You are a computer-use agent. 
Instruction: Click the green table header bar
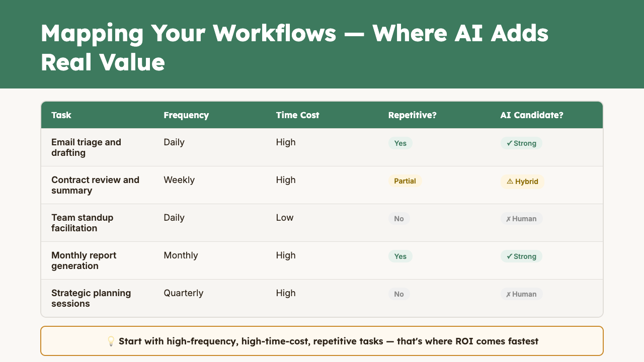(x=322, y=115)
